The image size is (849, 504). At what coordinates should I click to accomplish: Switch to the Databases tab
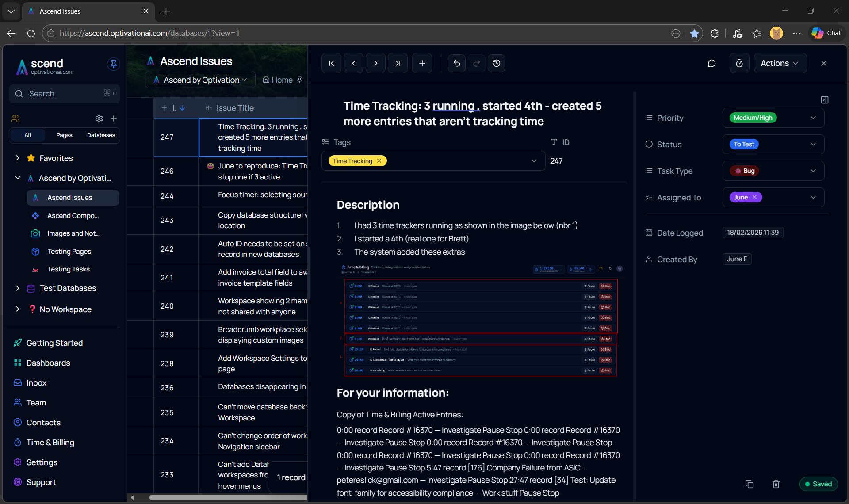101,135
